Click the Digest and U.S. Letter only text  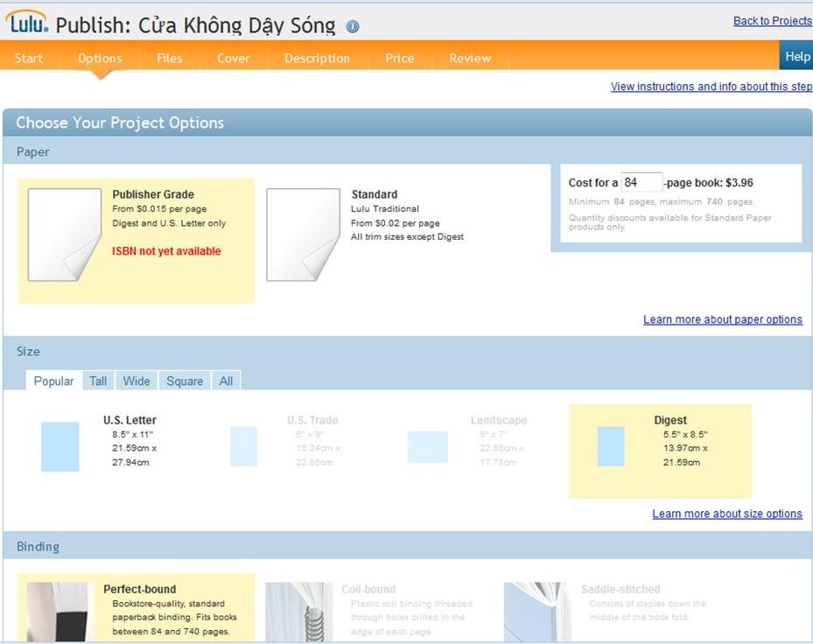point(169,223)
